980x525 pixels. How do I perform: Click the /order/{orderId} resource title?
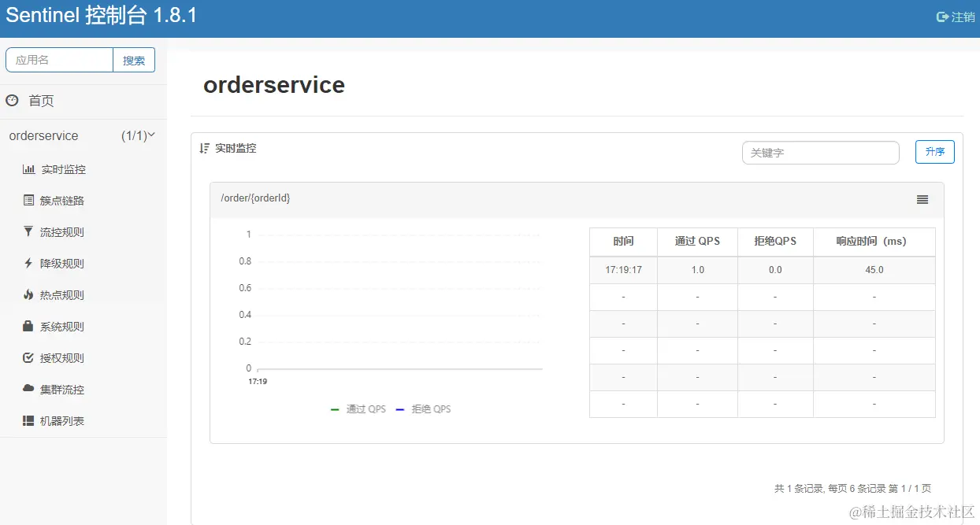255,198
